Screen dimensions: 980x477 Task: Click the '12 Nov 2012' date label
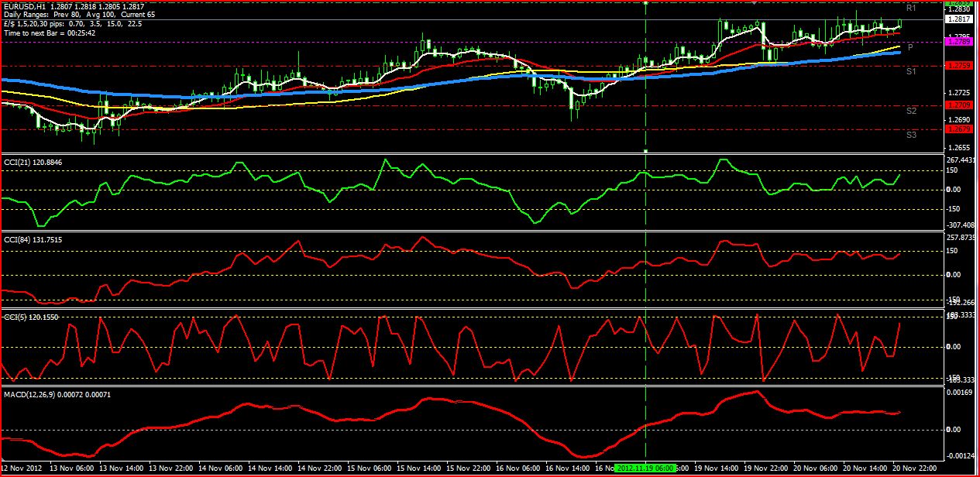(22, 468)
